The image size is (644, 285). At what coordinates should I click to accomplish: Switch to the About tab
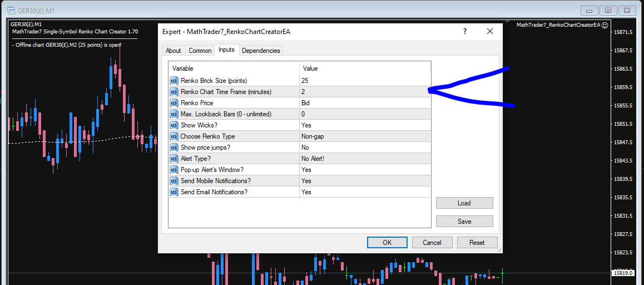pos(174,51)
